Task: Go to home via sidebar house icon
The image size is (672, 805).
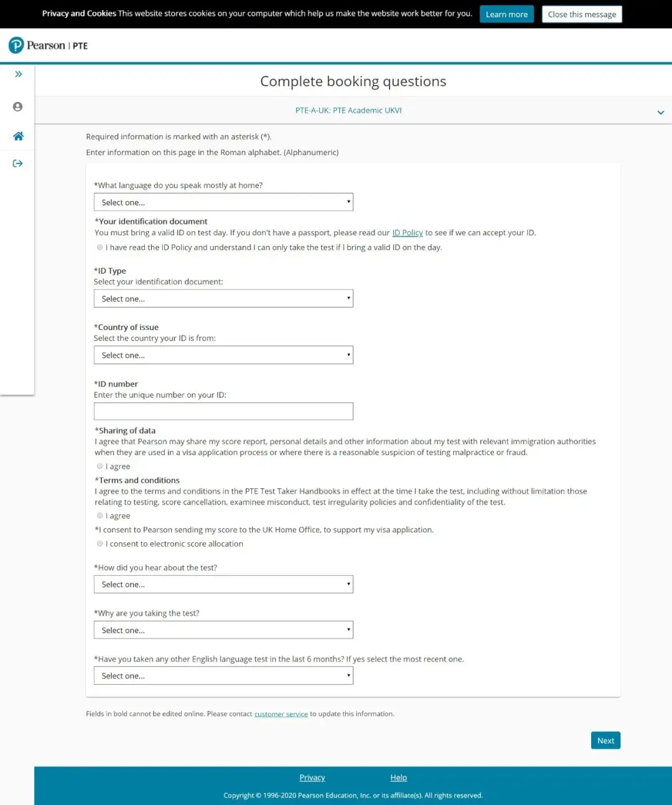Action: (x=18, y=136)
